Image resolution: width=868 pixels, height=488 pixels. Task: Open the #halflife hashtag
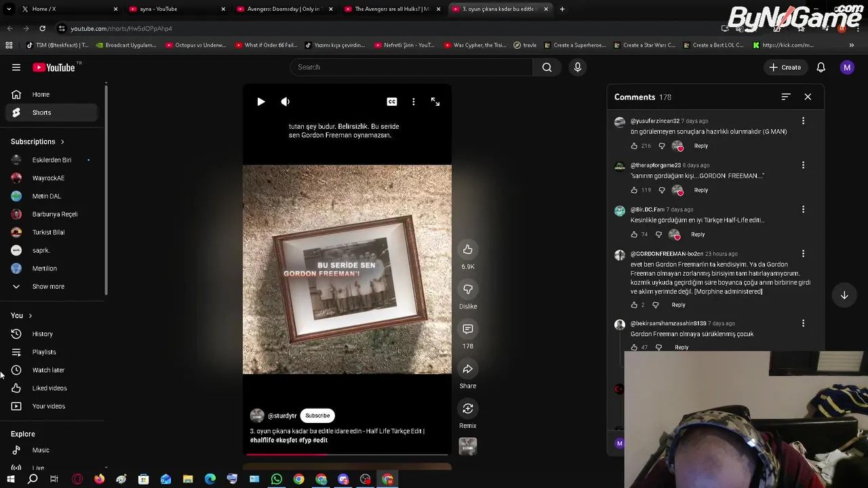[262, 441]
